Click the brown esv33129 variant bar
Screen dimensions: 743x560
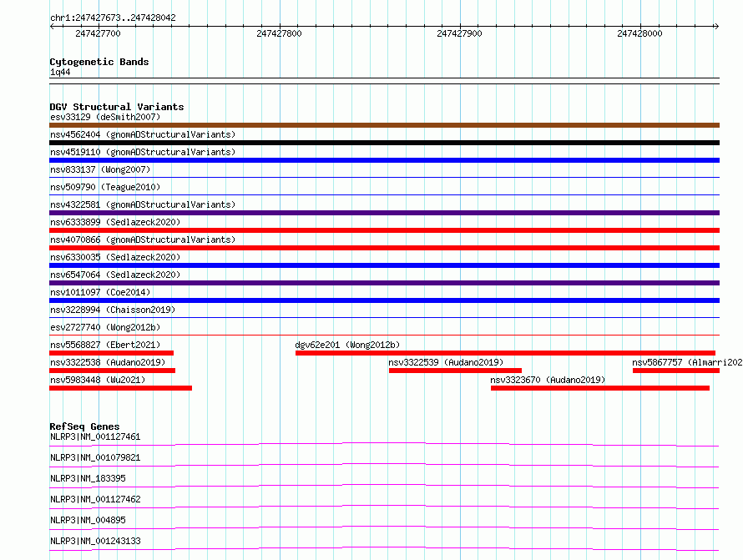point(384,125)
